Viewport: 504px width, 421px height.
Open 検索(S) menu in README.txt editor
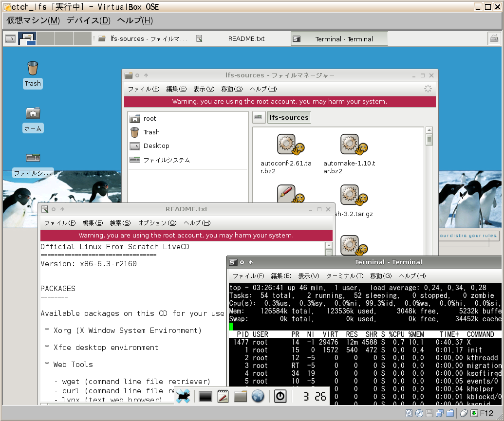click(x=120, y=223)
